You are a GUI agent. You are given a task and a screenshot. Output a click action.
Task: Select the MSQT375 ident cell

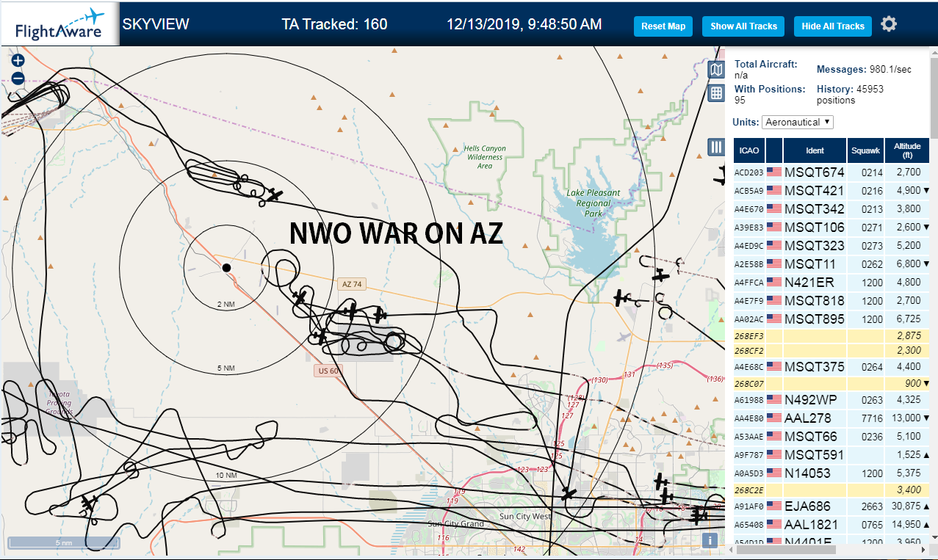tap(815, 367)
